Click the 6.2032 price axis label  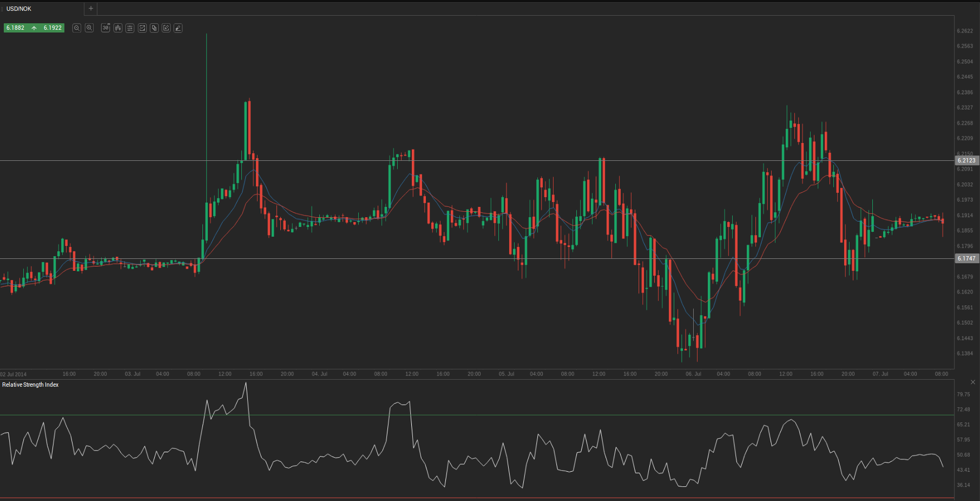(x=965, y=185)
